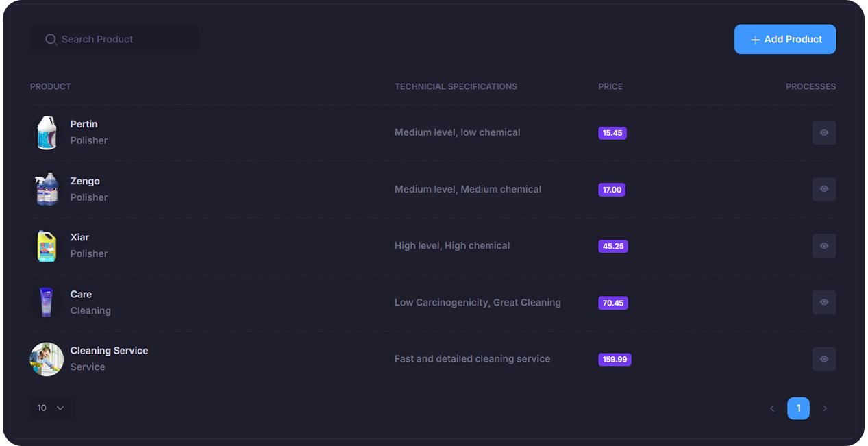Click the eye icon in Care row
The height and width of the screenshot is (446, 868).
823,302
